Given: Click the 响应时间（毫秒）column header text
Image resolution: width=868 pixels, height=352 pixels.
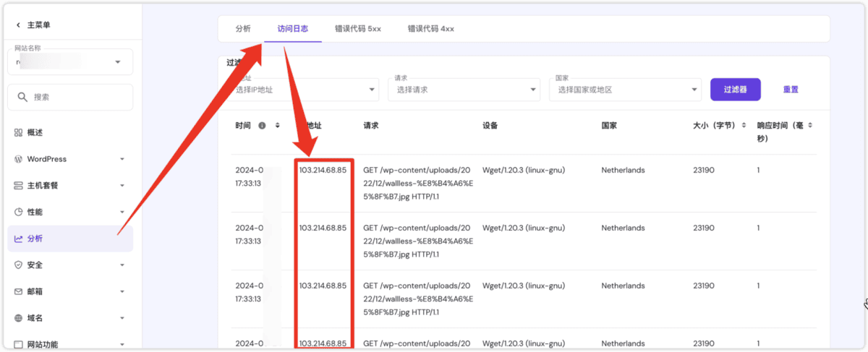Looking at the screenshot, I should 780,132.
